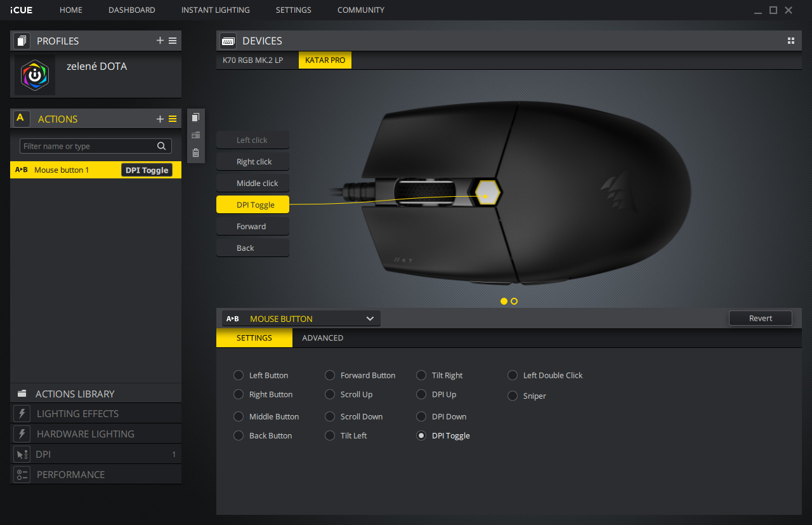Click the DPI Toggle mouse button label
Screen dimensions: 812x525
(252, 205)
